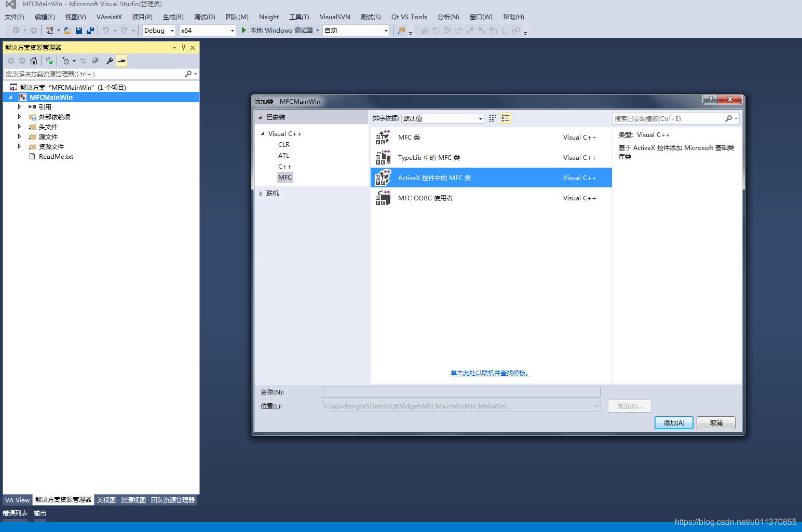The height and width of the screenshot is (532, 802).
Task: Click the Home icon in Solution Explorer
Action: (34, 61)
